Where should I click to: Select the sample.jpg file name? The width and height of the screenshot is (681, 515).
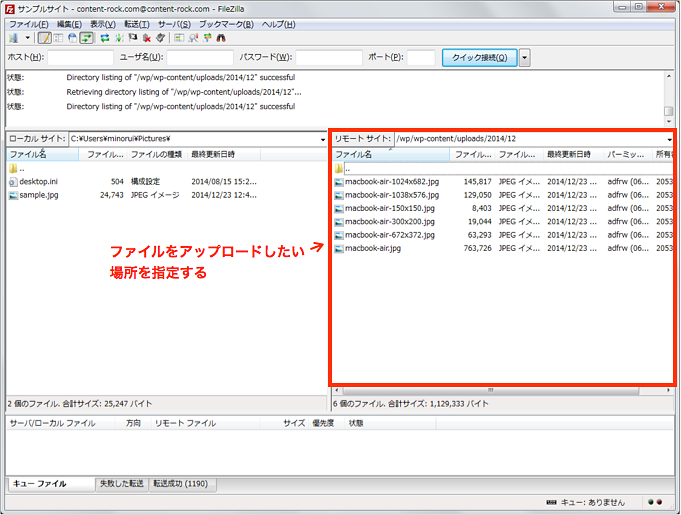click(x=39, y=195)
